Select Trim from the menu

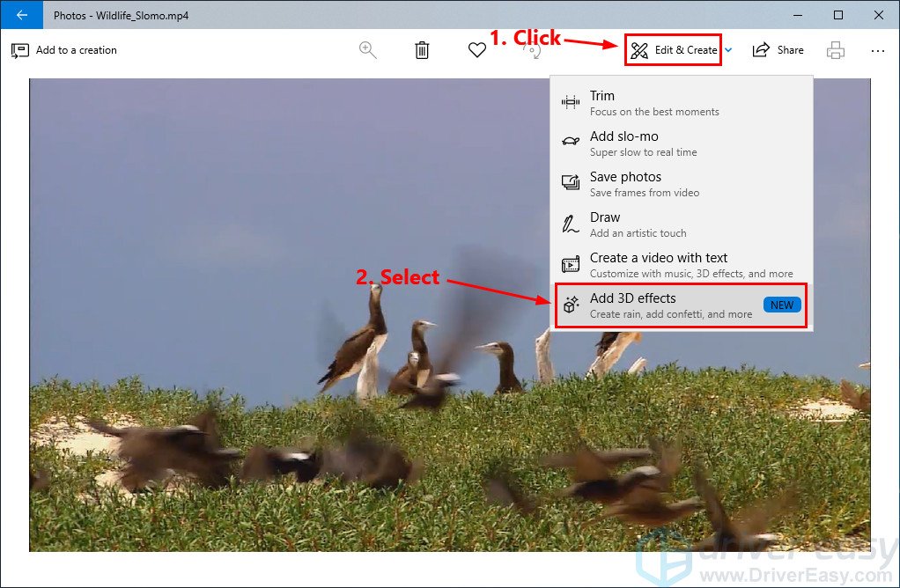coord(682,103)
